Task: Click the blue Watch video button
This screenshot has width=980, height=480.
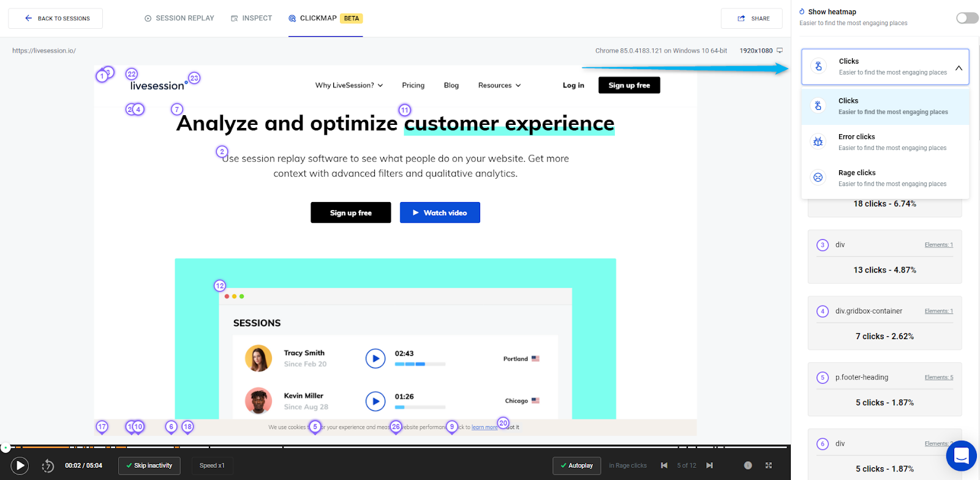Action: click(x=440, y=212)
